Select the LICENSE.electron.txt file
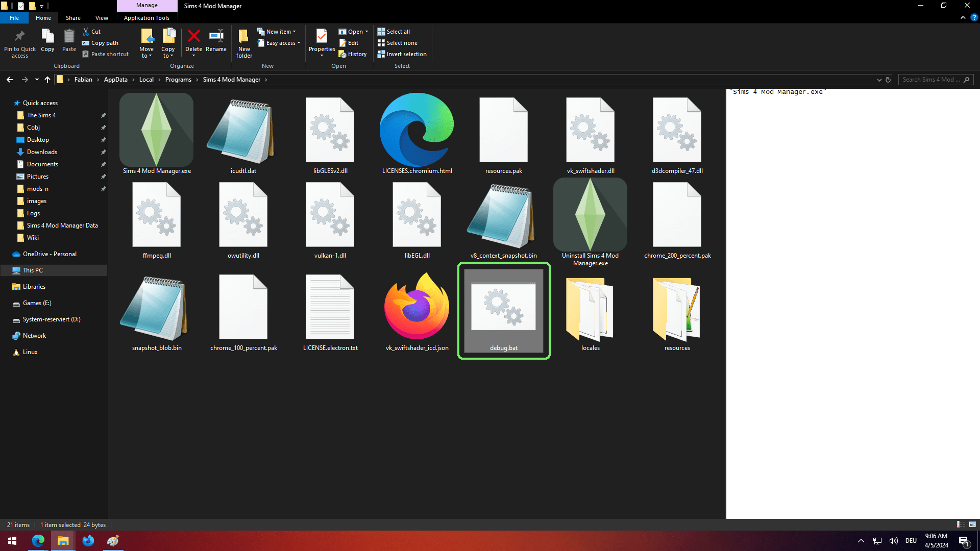Screen dimensions: 980x551 [x=330, y=311]
